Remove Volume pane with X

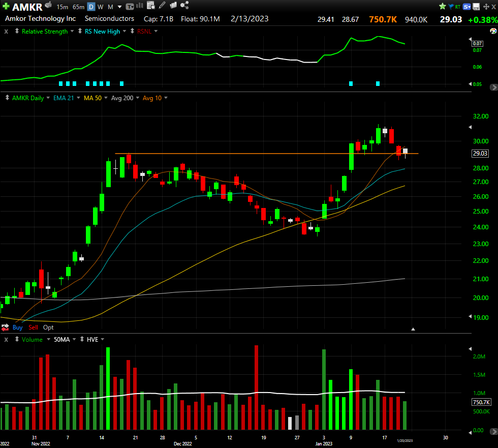point(6,340)
